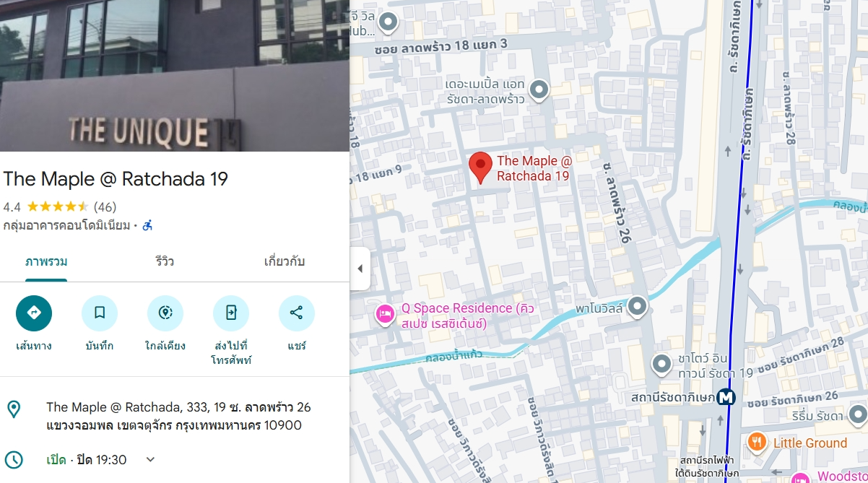Viewport: 868px width, 483px height.
Task: Open the Nearby (ใกล้เคียง) search icon
Action: point(165,313)
